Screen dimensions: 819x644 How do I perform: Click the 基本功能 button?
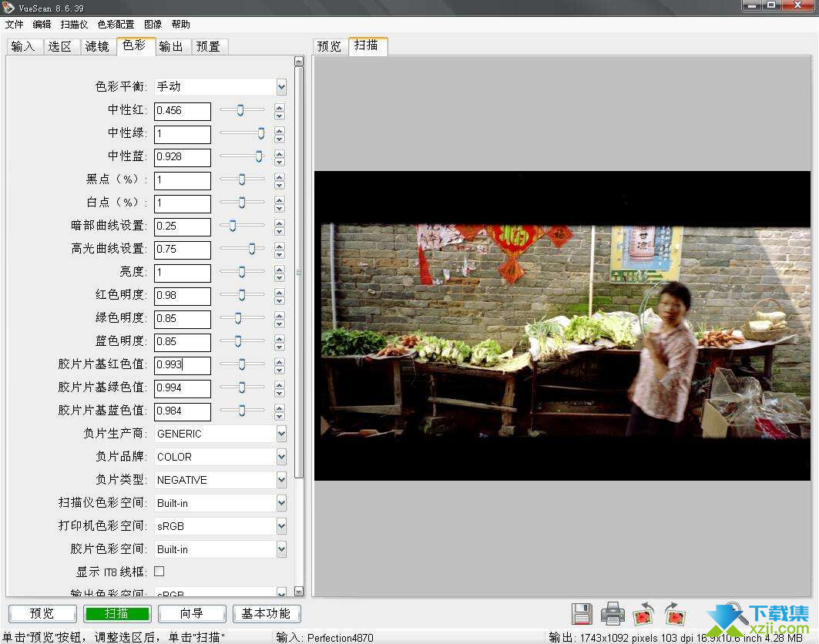[x=267, y=613]
